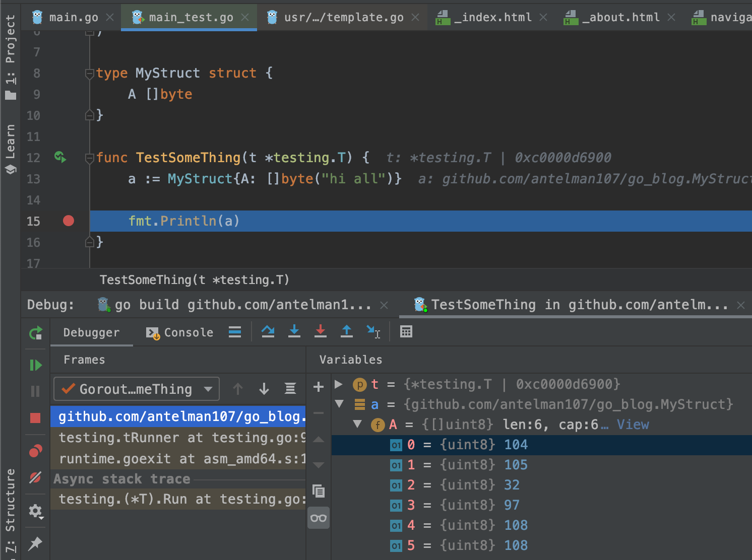Image resolution: width=752 pixels, height=560 pixels.
Task: Expand the variable t node
Action: click(x=339, y=384)
